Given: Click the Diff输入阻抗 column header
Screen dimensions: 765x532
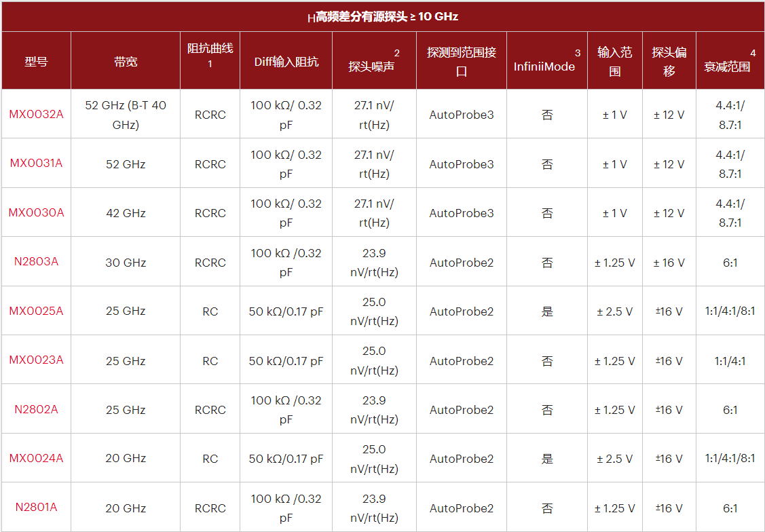Looking at the screenshot, I should point(286,62).
